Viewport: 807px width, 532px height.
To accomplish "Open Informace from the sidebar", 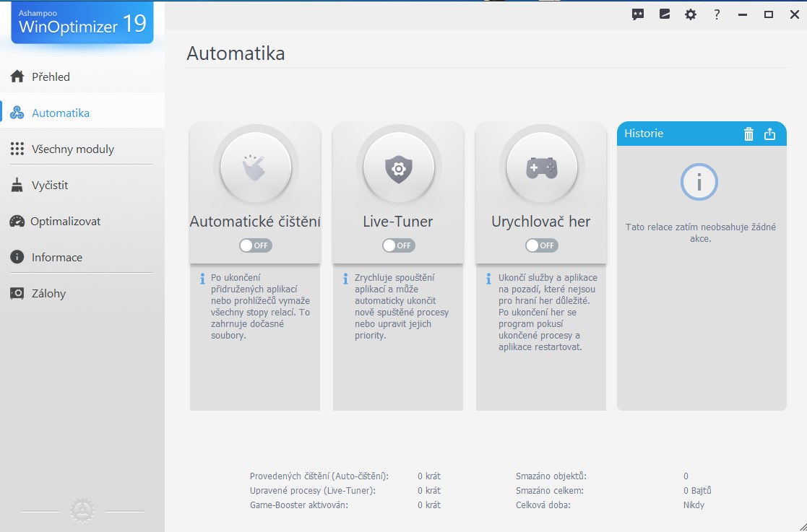I will pyautogui.click(x=56, y=257).
